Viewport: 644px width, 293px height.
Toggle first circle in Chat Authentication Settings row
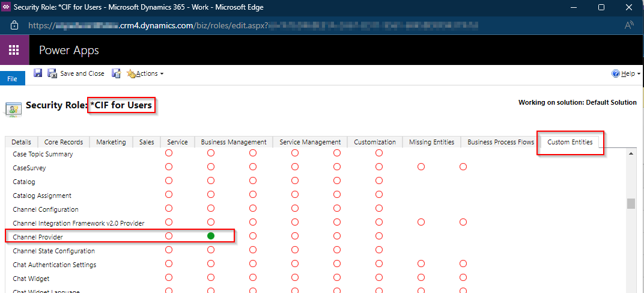(x=168, y=264)
